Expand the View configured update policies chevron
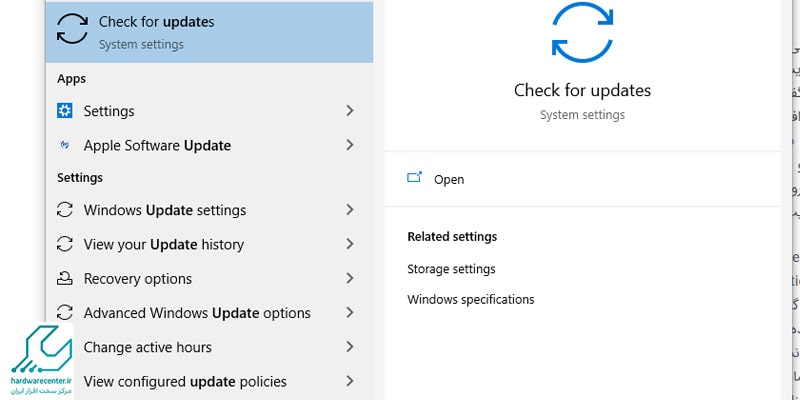The image size is (800, 400). click(349, 381)
